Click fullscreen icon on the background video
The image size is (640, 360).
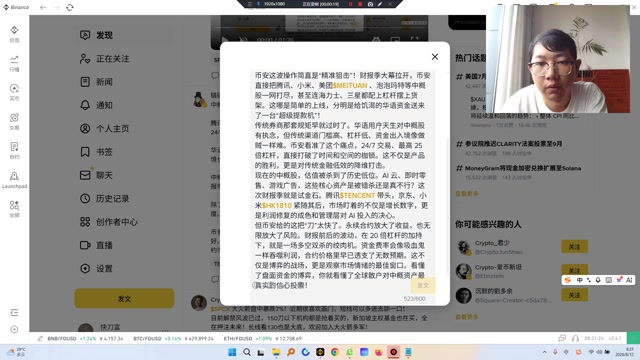click(414, 40)
